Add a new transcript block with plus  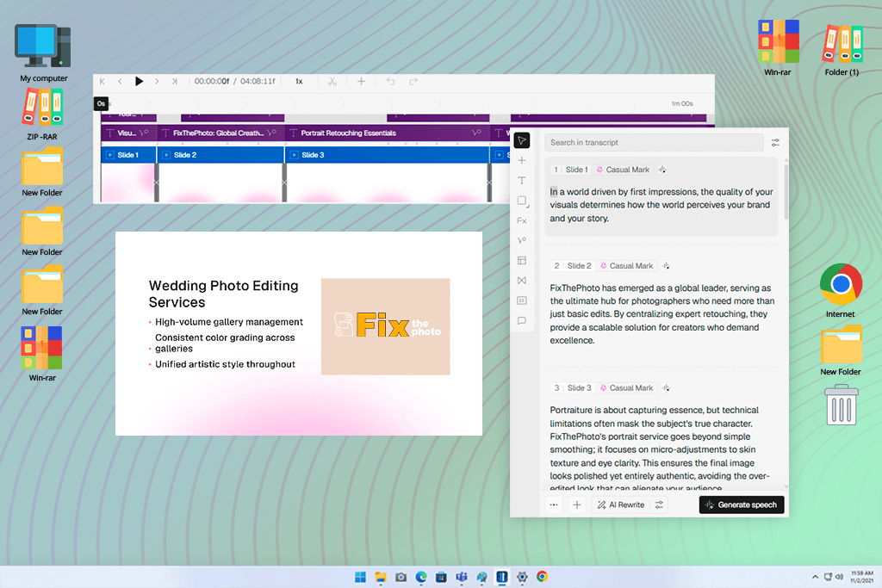click(577, 504)
